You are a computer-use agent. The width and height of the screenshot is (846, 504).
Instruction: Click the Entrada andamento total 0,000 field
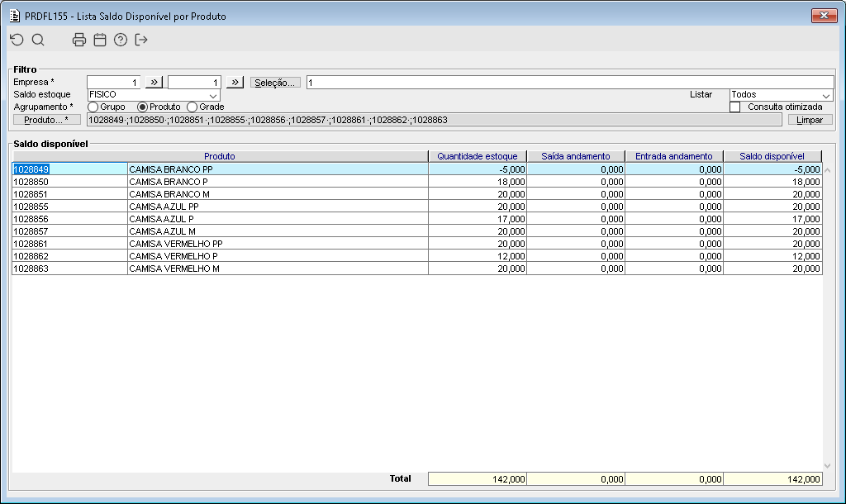[674, 479]
